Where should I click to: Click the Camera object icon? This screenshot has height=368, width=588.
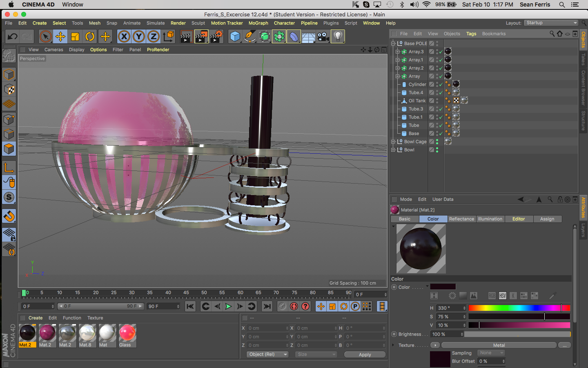(323, 37)
